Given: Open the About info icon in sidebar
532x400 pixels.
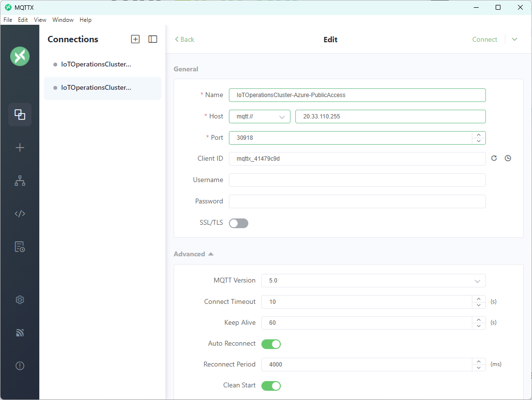Looking at the screenshot, I should click(x=20, y=366).
